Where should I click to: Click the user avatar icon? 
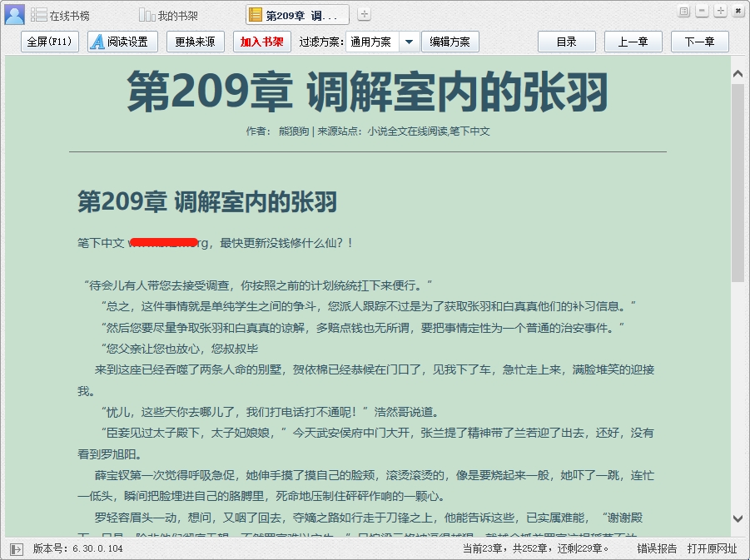click(15, 14)
